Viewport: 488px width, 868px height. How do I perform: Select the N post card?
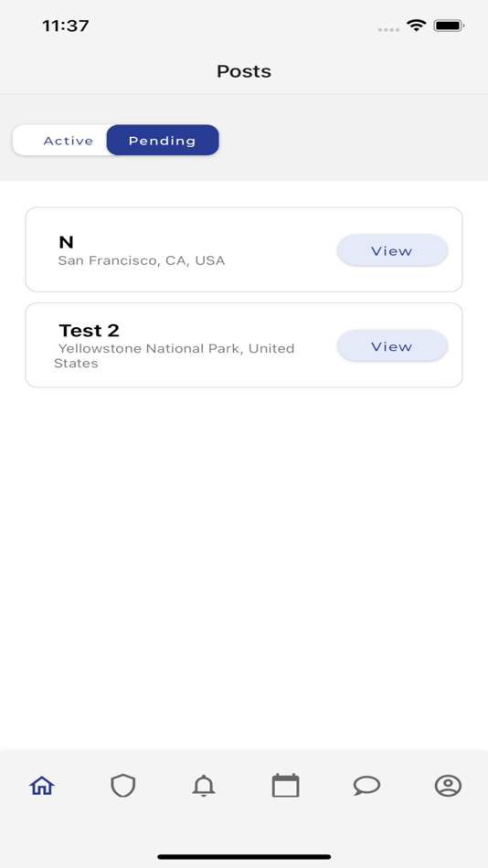244,249
